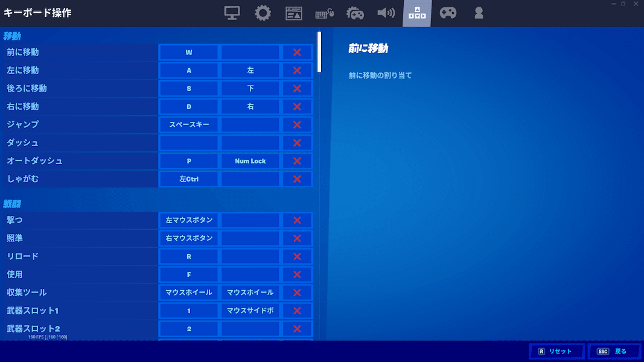Open the account profile tab
Image resolution: width=644 pixels, height=362 pixels.
[x=479, y=13]
